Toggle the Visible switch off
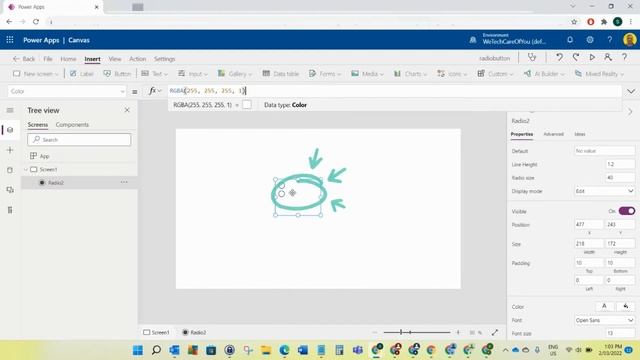 [627, 211]
